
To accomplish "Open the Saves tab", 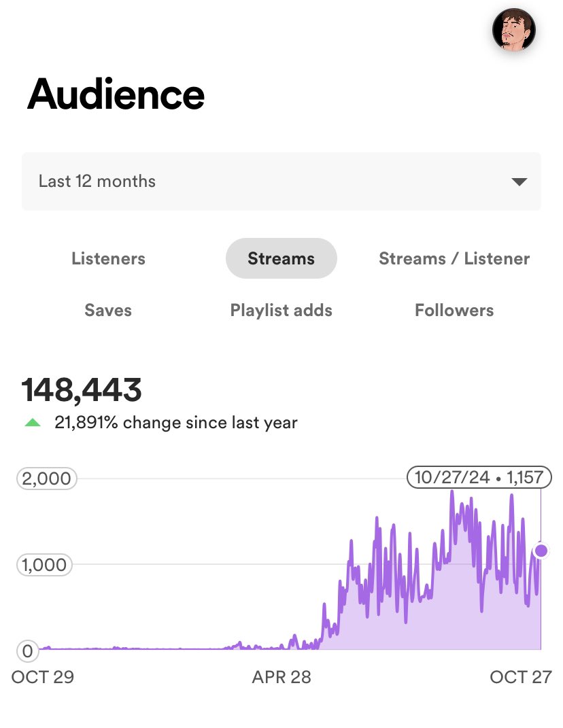I will click(108, 310).
